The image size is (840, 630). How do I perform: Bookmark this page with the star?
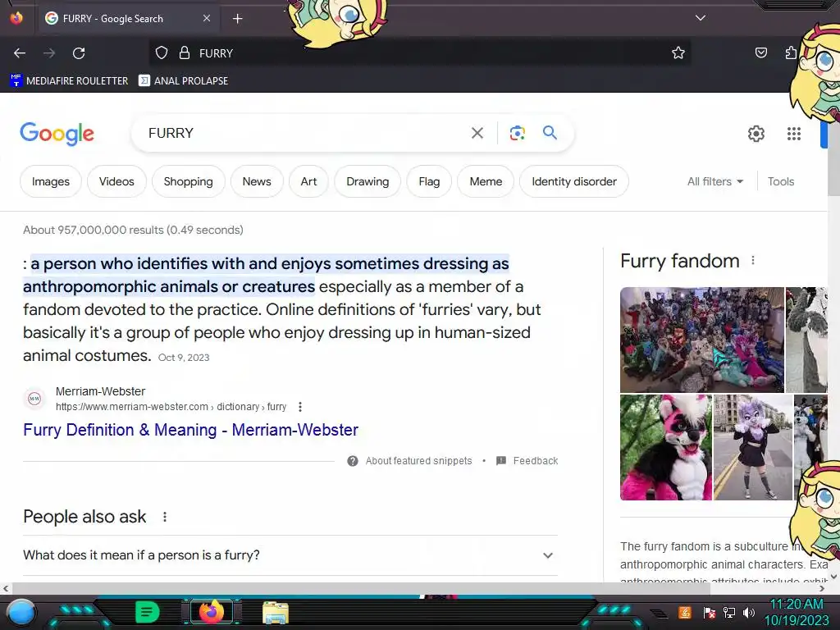pyautogui.click(x=678, y=53)
